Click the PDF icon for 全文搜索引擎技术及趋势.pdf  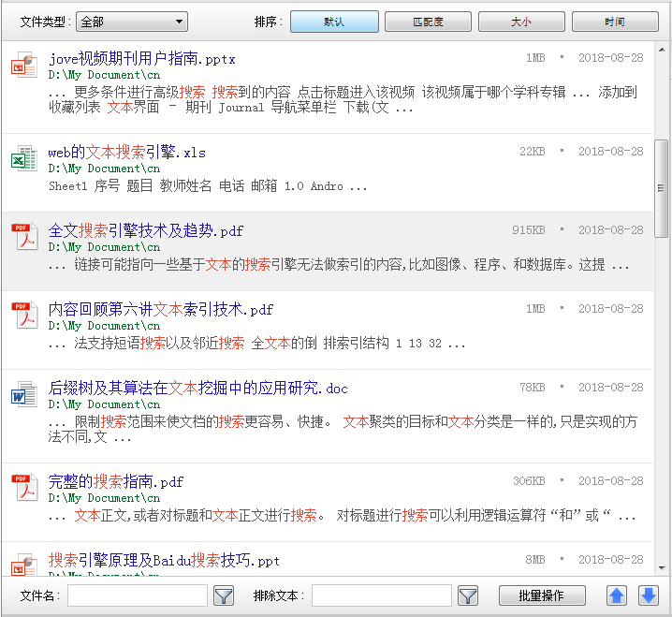[23, 237]
